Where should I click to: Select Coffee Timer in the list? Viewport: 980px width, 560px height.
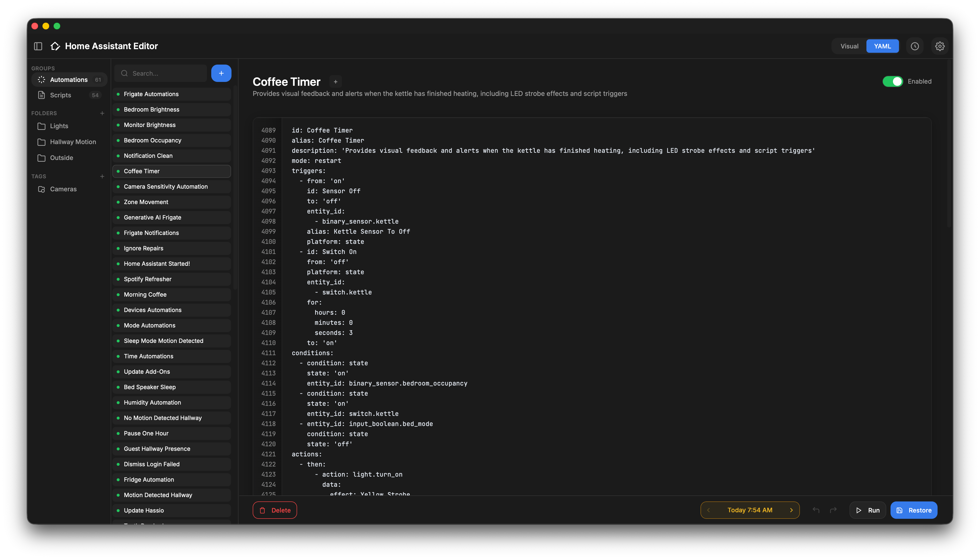(172, 171)
